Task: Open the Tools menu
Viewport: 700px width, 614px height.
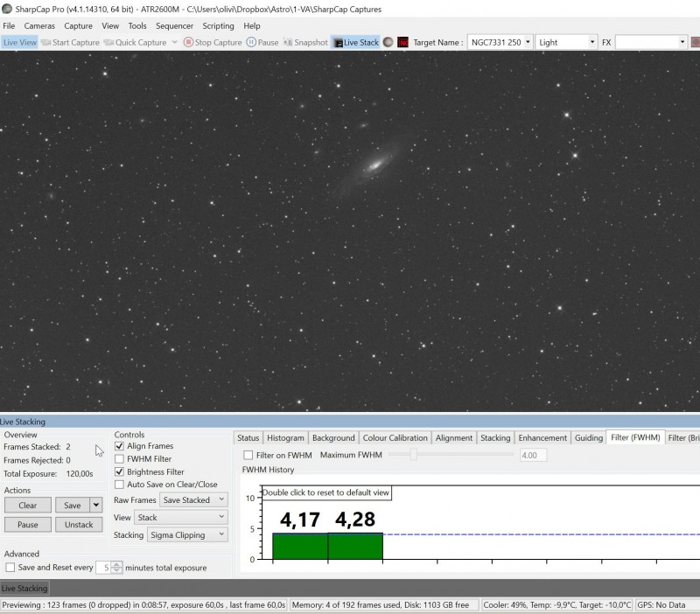Action: 137,26
